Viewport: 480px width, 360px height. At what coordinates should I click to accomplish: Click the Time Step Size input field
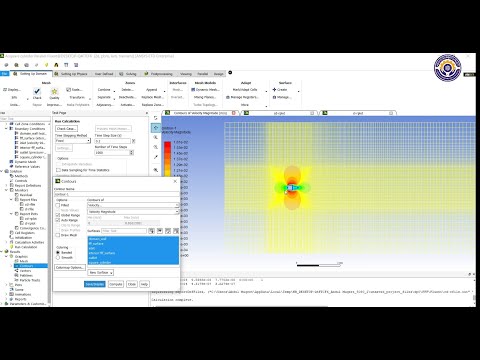(x=113, y=141)
